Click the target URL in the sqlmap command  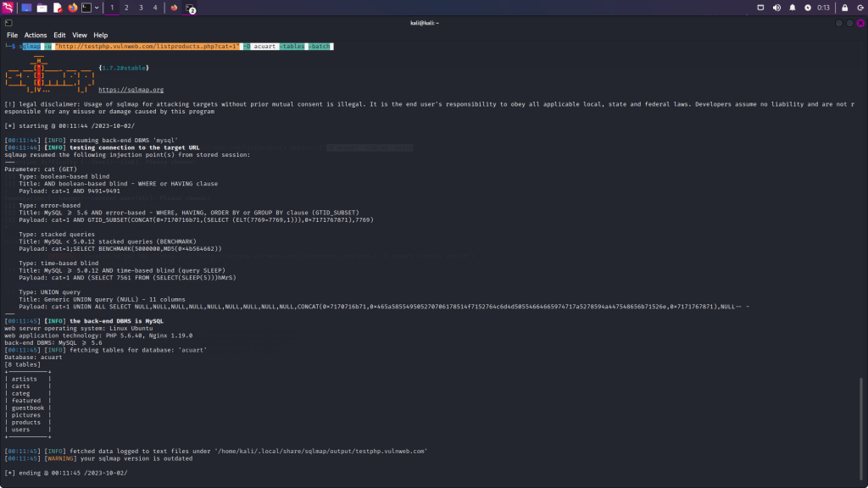(x=147, y=47)
